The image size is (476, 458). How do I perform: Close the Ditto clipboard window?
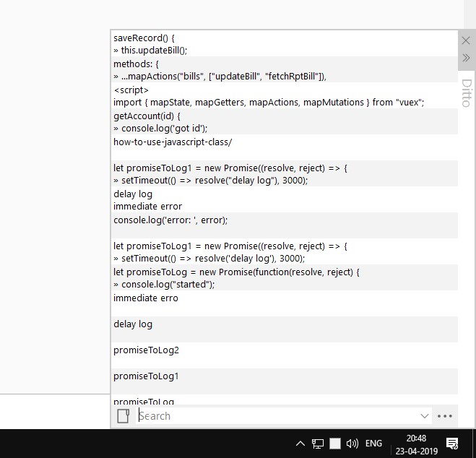pos(466,40)
